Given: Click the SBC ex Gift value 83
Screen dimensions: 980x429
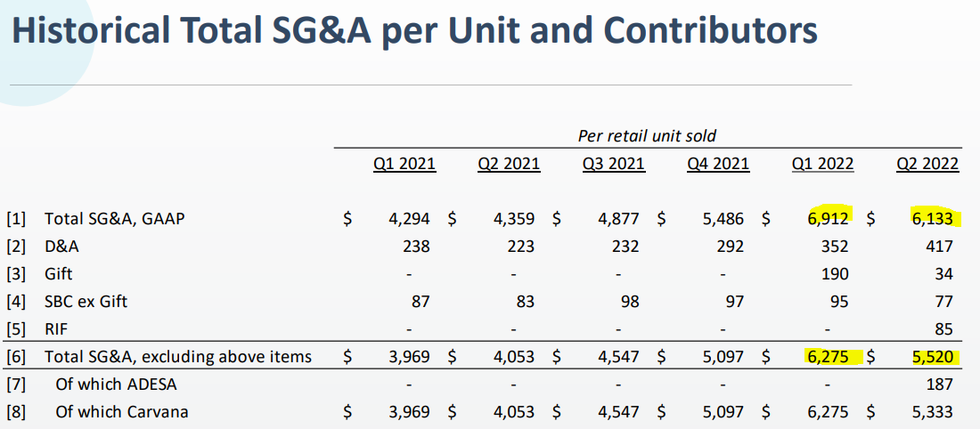Looking at the screenshot, I should pos(527,302).
